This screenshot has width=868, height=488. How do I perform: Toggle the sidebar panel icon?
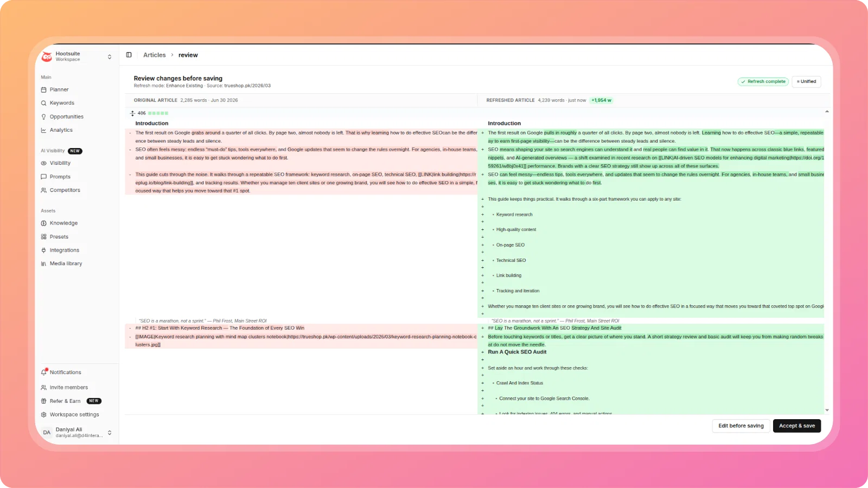click(x=129, y=55)
